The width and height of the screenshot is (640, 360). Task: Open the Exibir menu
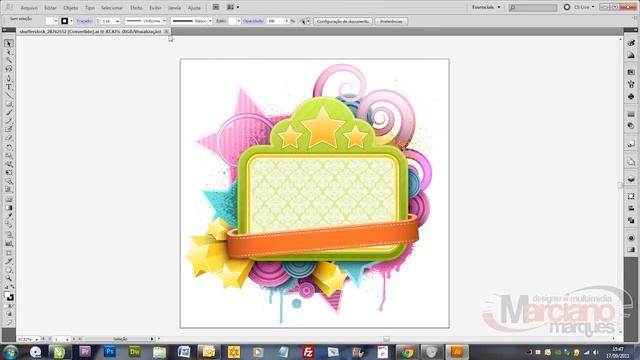155,8
